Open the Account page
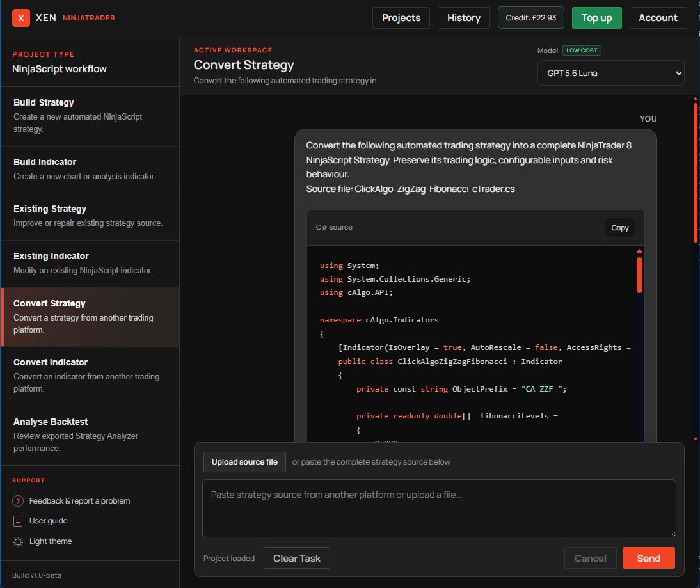This screenshot has width=700, height=588. 658,18
